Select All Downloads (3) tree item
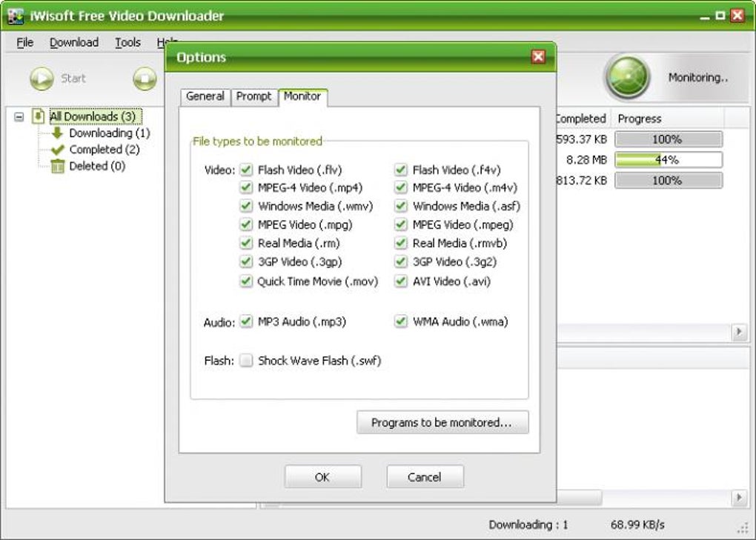The height and width of the screenshot is (540, 756). (96, 116)
